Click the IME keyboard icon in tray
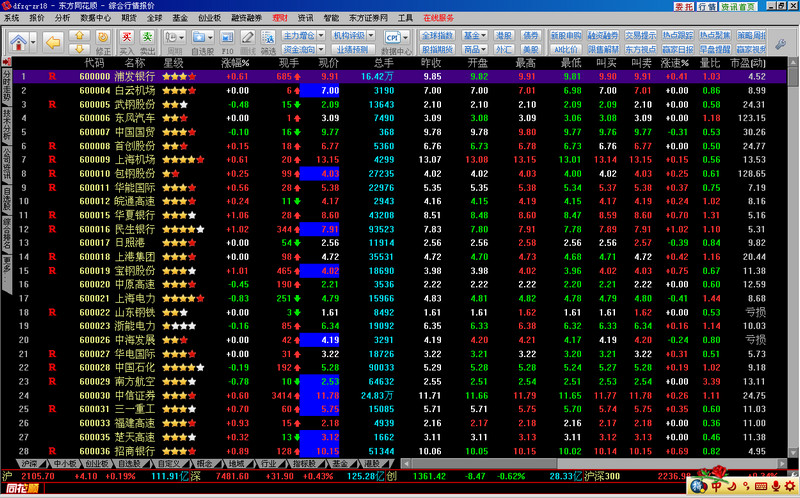This screenshot has height=498, width=800. tap(761, 486)
